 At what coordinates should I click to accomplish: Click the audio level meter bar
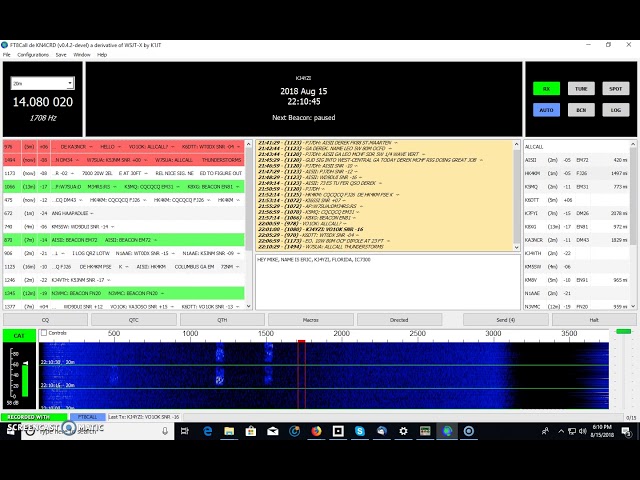point(25,380)
